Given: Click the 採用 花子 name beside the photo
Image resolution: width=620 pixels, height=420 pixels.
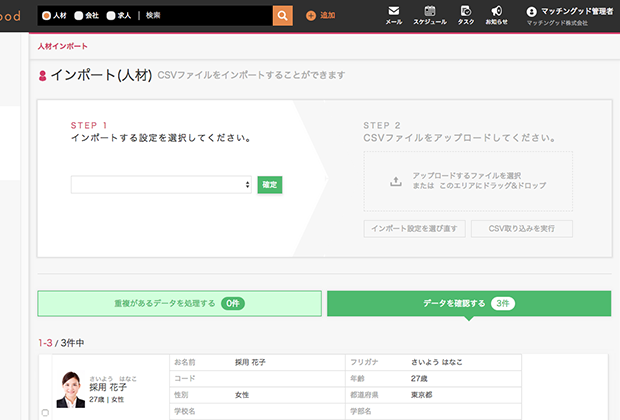Looking at the screenshot, I should click(x=108, y=387).
